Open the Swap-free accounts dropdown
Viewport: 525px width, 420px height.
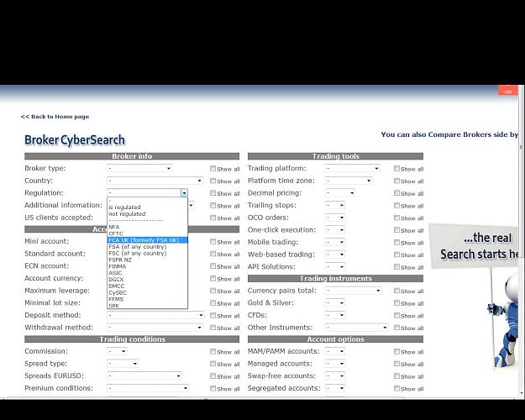(x=335, y=375)
